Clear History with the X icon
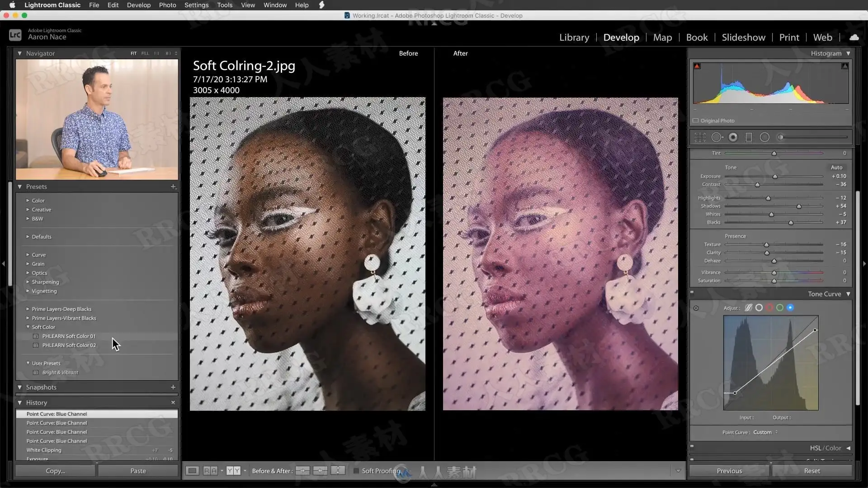The image size is (868, 488). click(173, 403)
